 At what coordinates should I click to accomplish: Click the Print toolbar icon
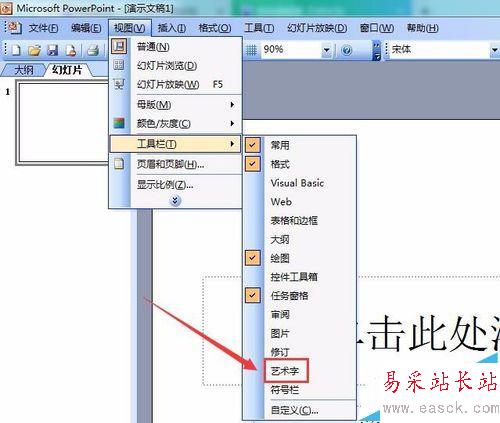tap(93, 50)
